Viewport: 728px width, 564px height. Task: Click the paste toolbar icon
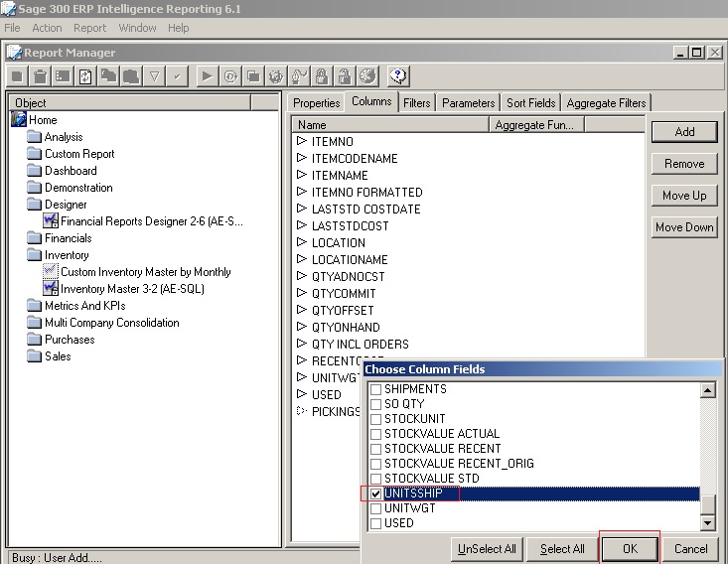pos(131,76)
